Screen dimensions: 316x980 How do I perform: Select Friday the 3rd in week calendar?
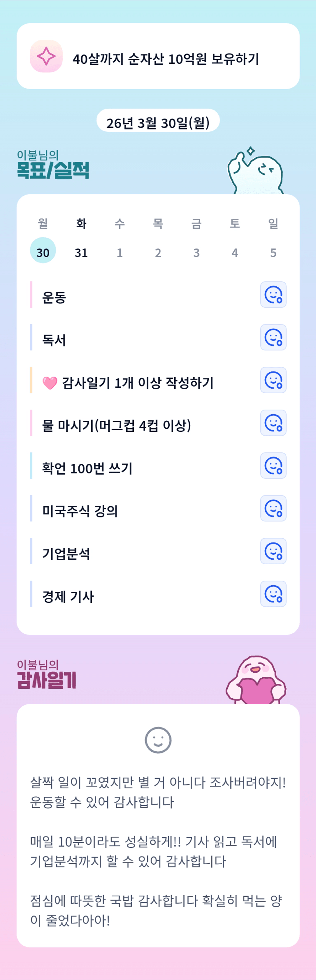[196, 252]
